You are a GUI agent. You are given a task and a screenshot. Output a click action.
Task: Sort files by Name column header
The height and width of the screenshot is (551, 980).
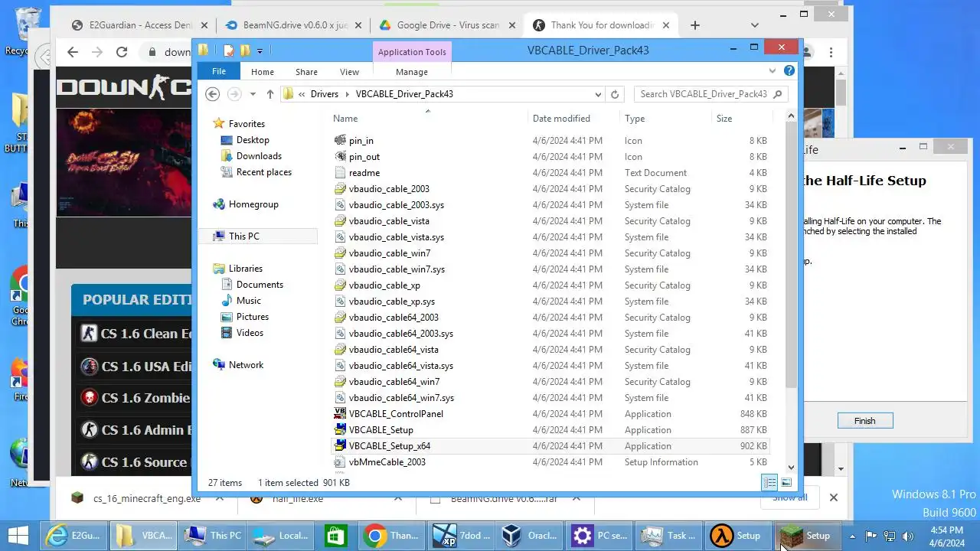pos(345,119)
